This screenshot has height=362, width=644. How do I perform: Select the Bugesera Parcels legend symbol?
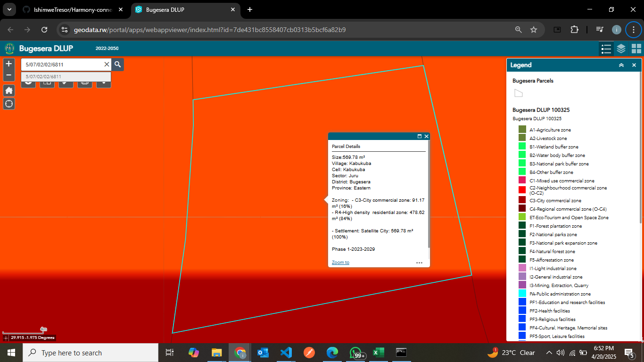[x=519, y=93]
